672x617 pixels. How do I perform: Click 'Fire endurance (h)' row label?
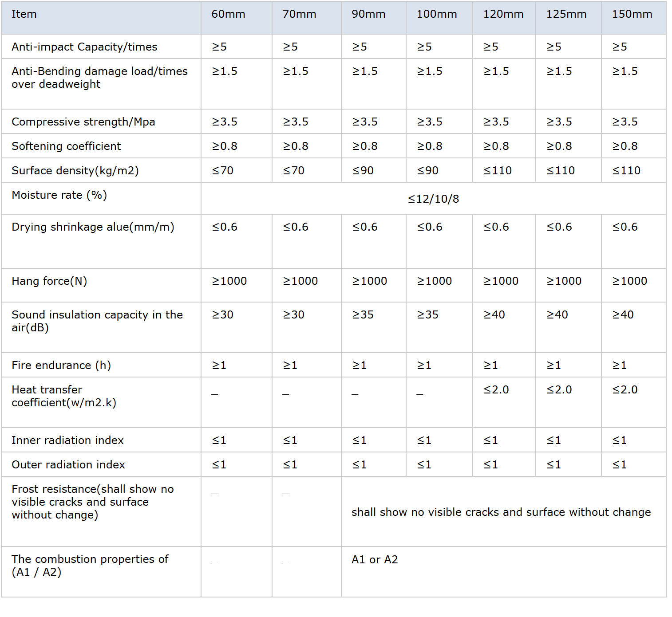61,365
